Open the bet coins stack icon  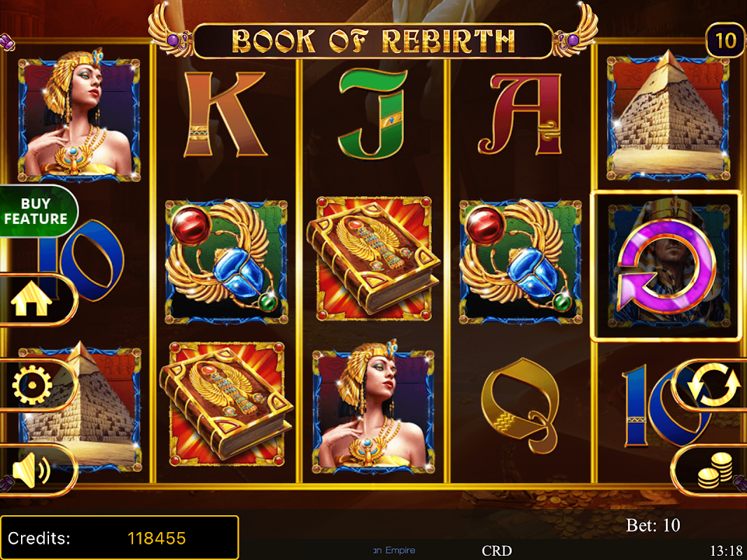click(x=715, y=470)
